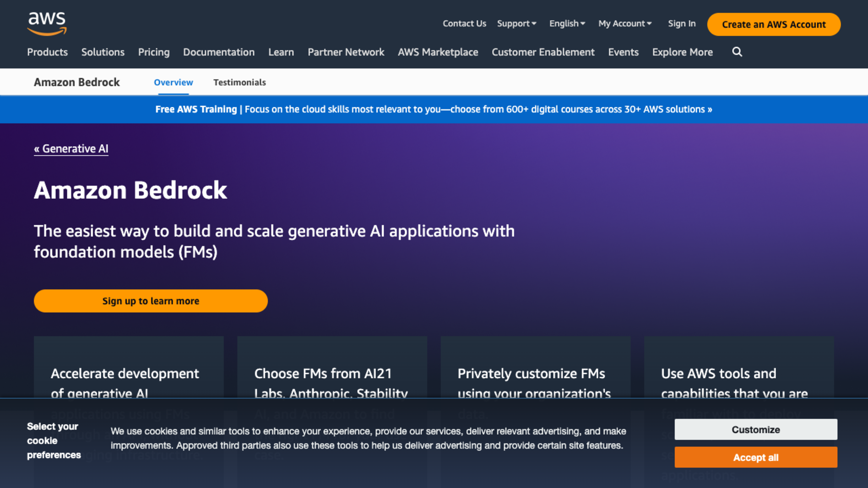Open Partner Network menu
This screenshot has width=868, height=488.
(x=346, y=52)
